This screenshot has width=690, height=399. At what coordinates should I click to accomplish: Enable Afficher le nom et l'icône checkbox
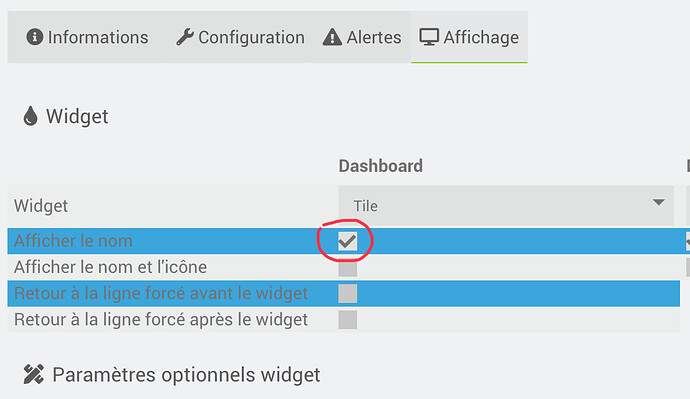click(348, 267)
